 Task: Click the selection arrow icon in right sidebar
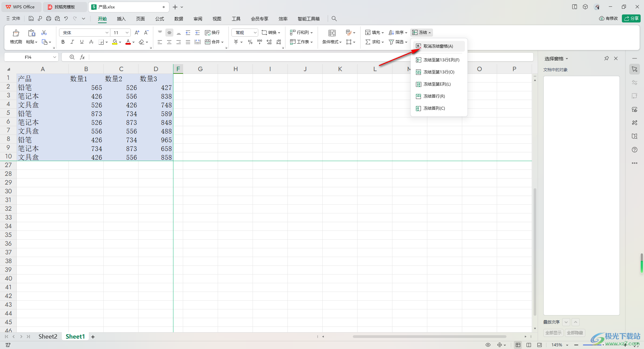pos(635,69)
